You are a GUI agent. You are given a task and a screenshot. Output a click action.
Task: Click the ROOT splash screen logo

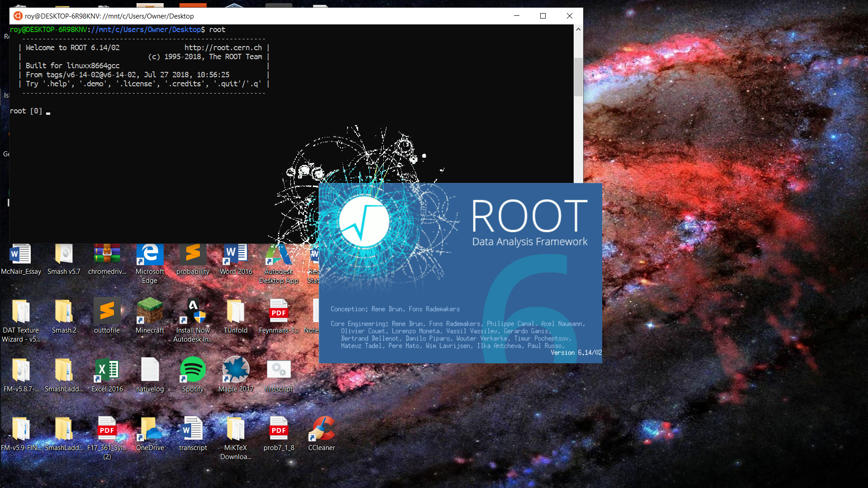pyautogui.click(x=364, y=221)
